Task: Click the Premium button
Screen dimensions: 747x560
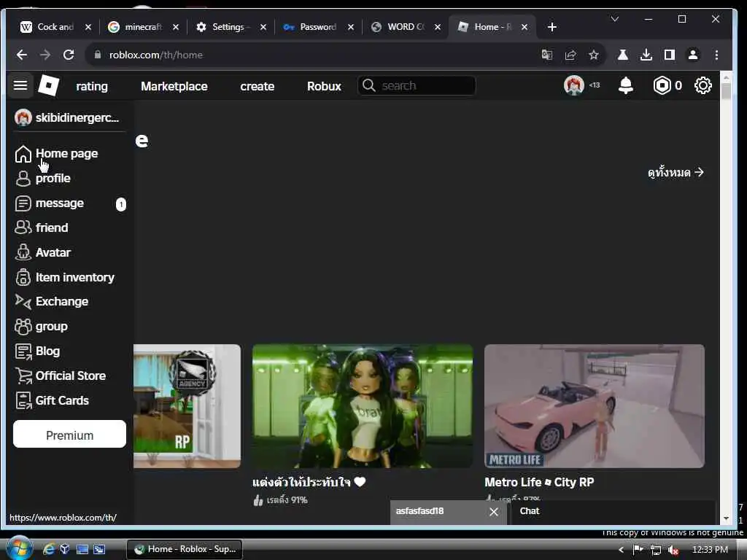Action: click(x=69, y=435)
